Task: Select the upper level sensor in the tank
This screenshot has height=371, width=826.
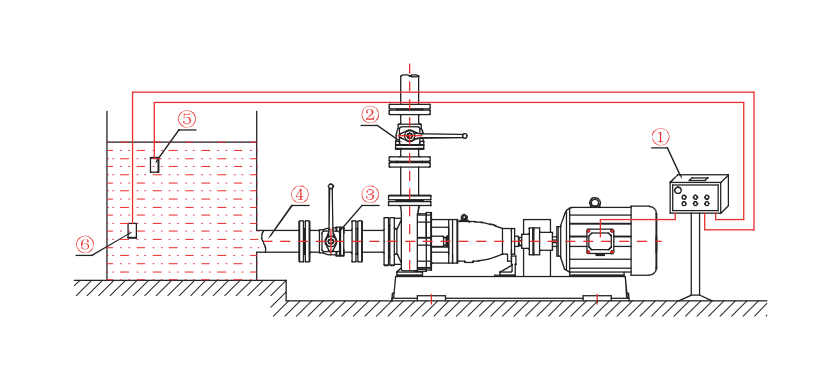Action: coord(154,165)
